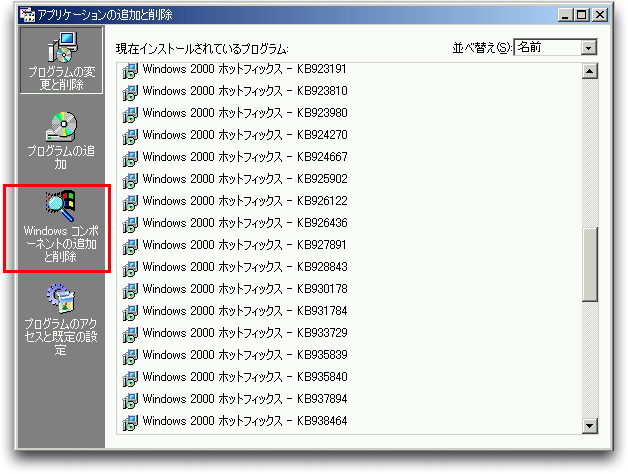Select プログラムの追加 CD icon
The width and height of the screenshot is (628, 474).
coord(61,127)
